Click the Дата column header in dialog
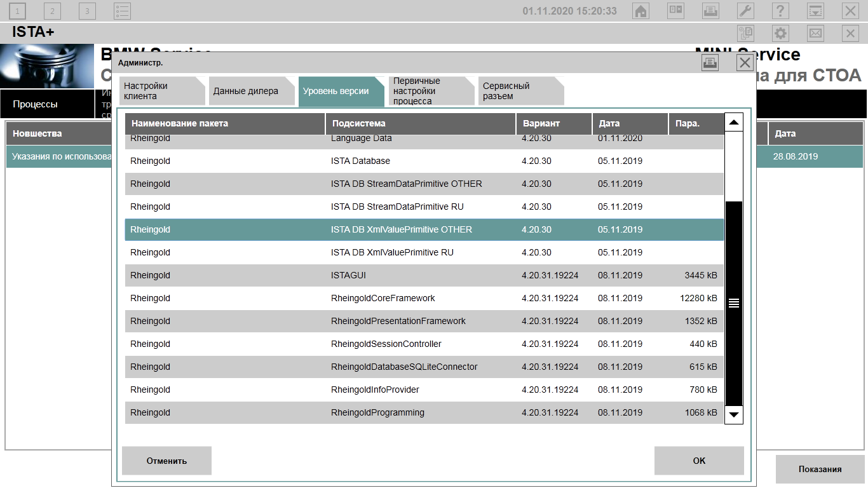The image size is (868, 488). click(630, 123)
